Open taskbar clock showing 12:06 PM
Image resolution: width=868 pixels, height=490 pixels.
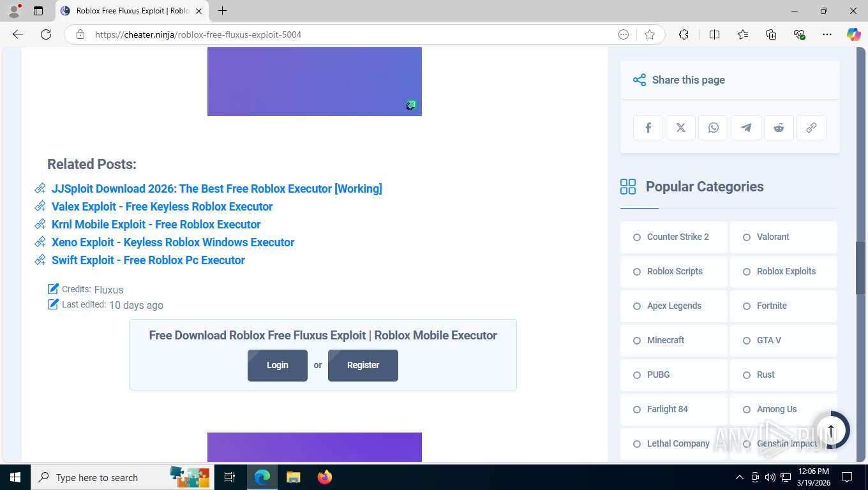(813, 477)
